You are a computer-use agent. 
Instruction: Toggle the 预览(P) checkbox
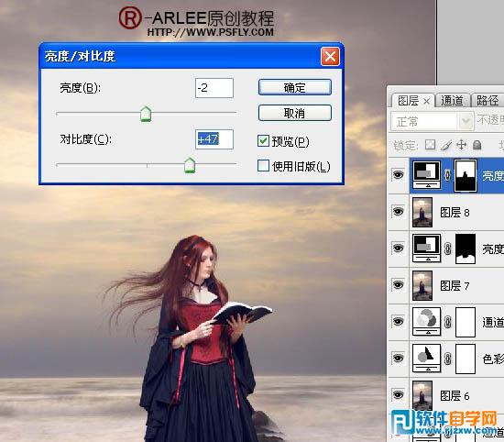(x=263, y=140)
